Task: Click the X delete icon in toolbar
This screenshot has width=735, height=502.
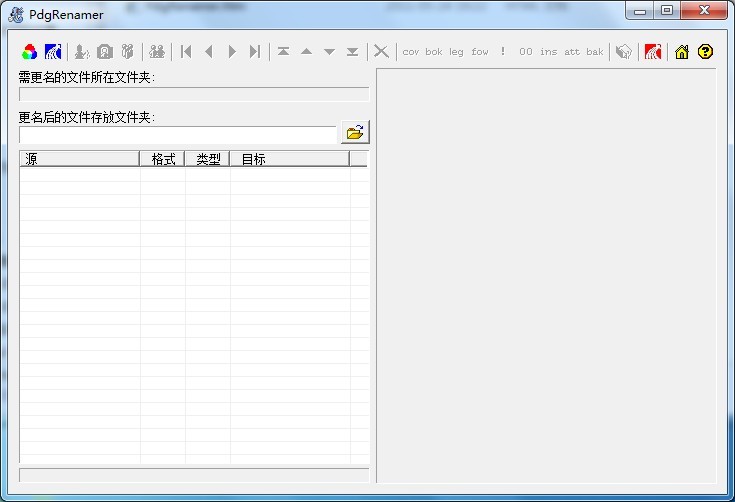Action: click(x=381, y=52)
